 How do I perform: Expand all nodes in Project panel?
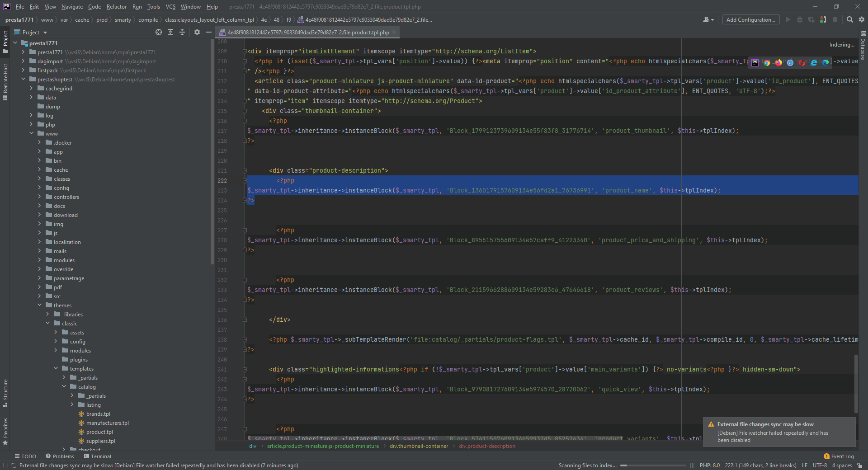[170, 32]
